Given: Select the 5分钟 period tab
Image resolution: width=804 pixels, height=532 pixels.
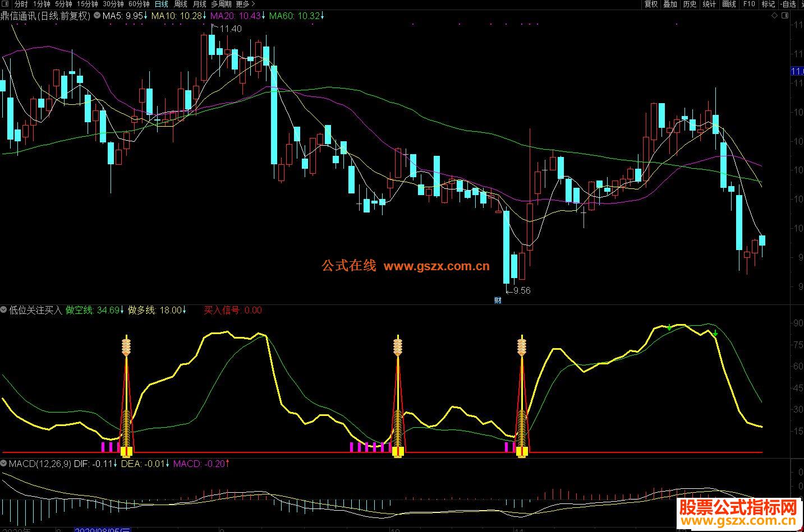Looking at the screenshot, I should click(63, 4).
